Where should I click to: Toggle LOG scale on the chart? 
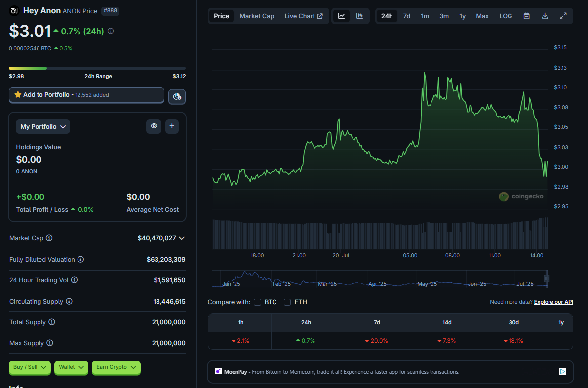(506, 16)
